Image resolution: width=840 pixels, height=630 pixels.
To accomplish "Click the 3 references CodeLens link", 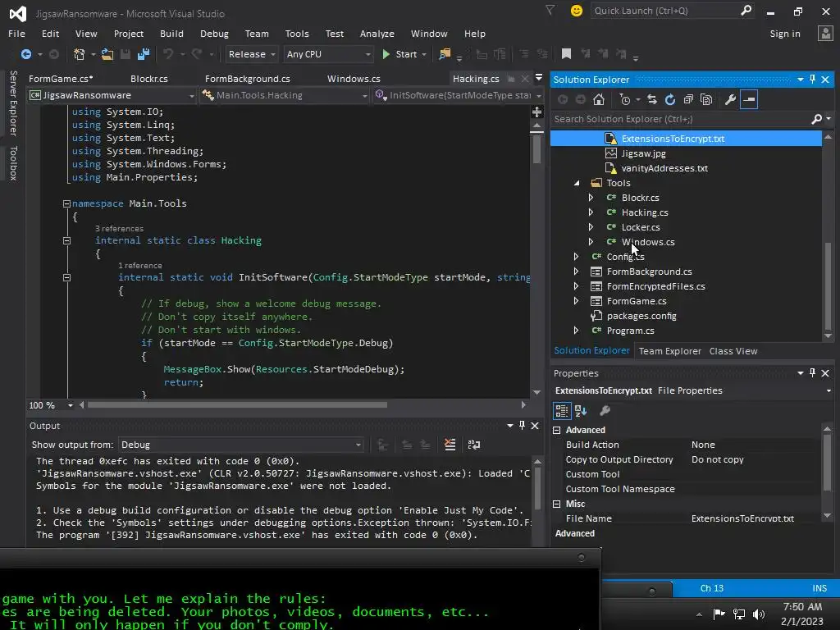I will coord(119,229).
